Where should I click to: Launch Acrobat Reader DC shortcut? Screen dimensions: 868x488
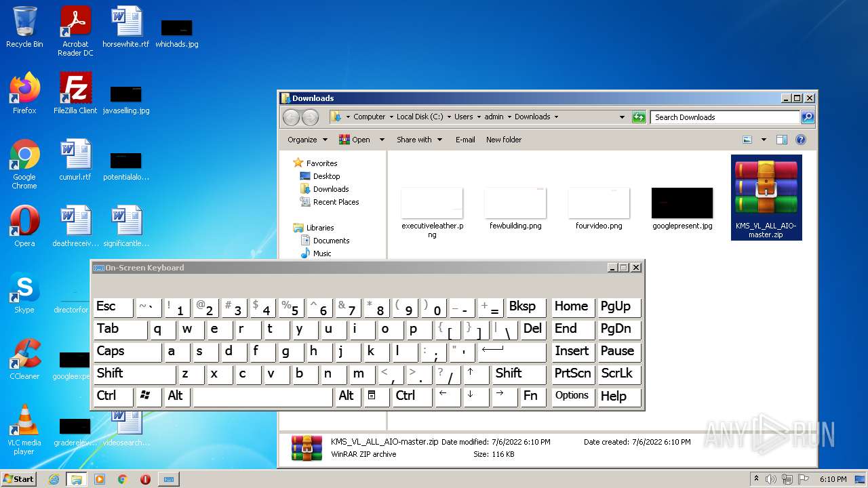(75, 31)
